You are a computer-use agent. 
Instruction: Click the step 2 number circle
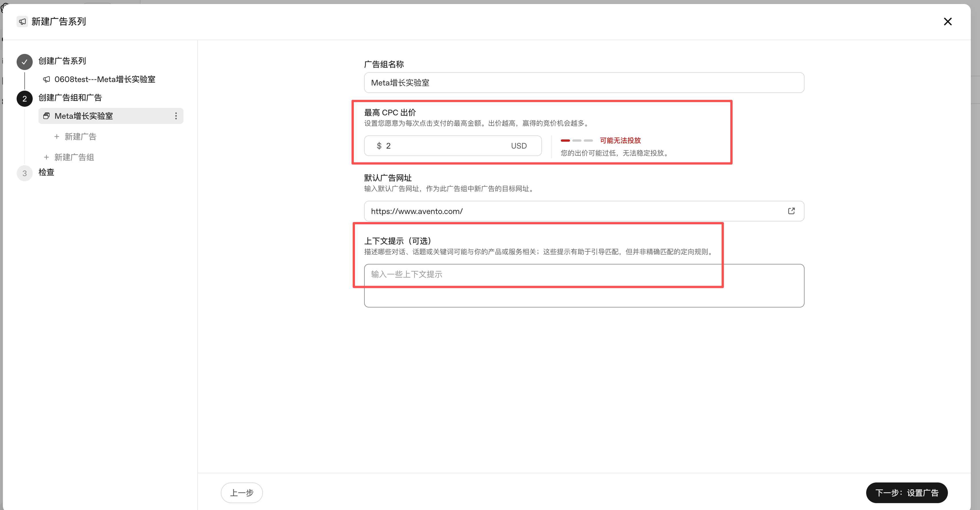point(24,99)
